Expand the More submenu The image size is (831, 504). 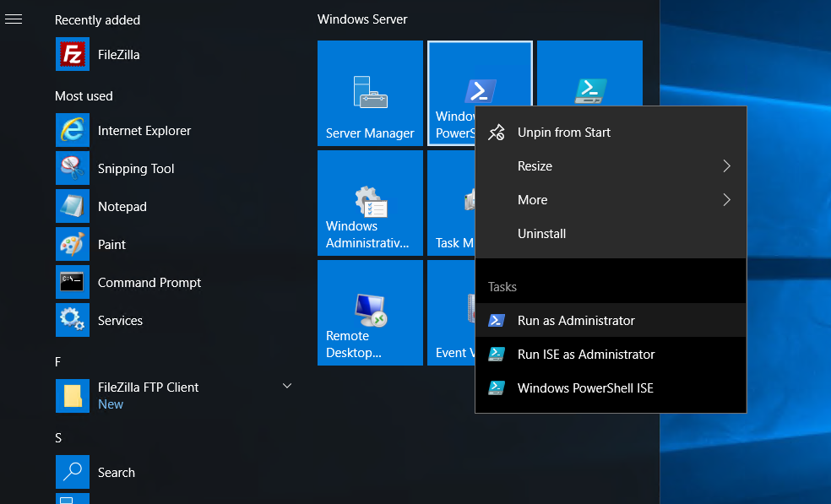[611, 200]
